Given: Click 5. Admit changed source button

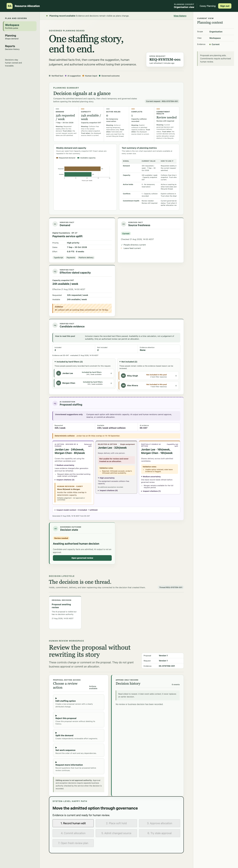Looking at the screenshot, I should 116,833.
